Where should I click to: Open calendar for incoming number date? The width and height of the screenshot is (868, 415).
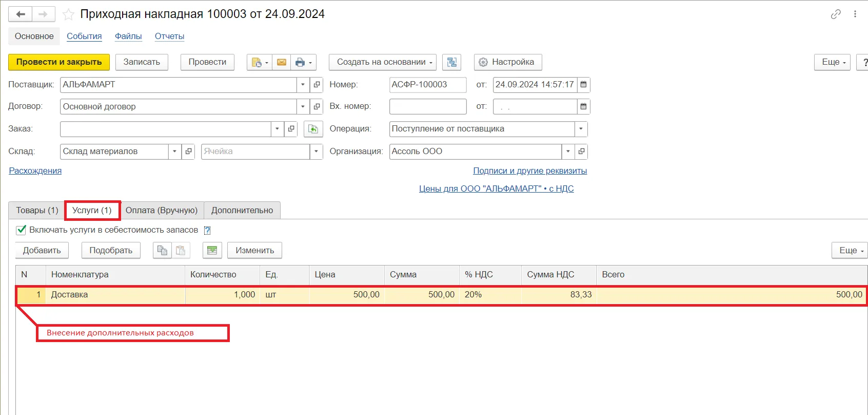pos(583,107)
